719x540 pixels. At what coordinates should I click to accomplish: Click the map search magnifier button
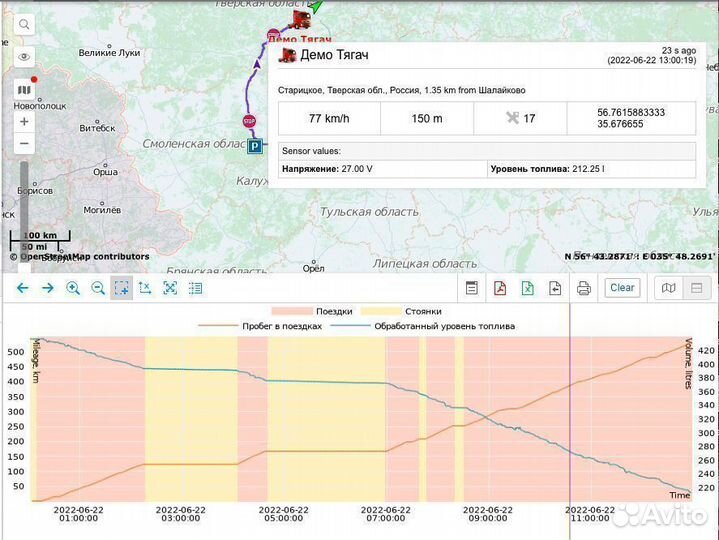[24, 24]
